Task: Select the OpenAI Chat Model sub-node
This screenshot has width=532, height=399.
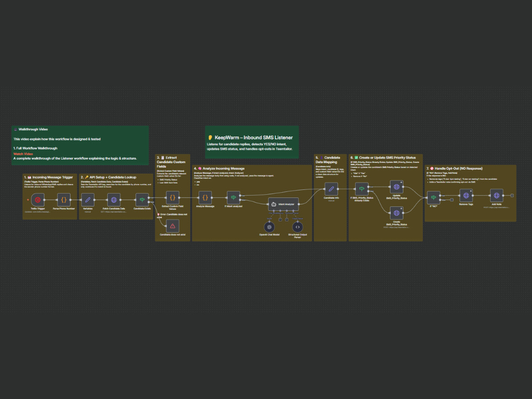Action: coord(269,227)
